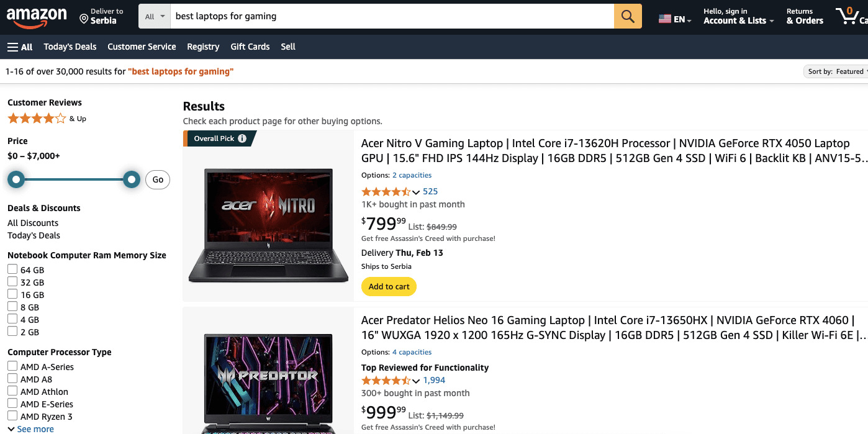Click the Overall Pick info icon
Viewport: 868px width, 434px height.
[x=242, y=138]
